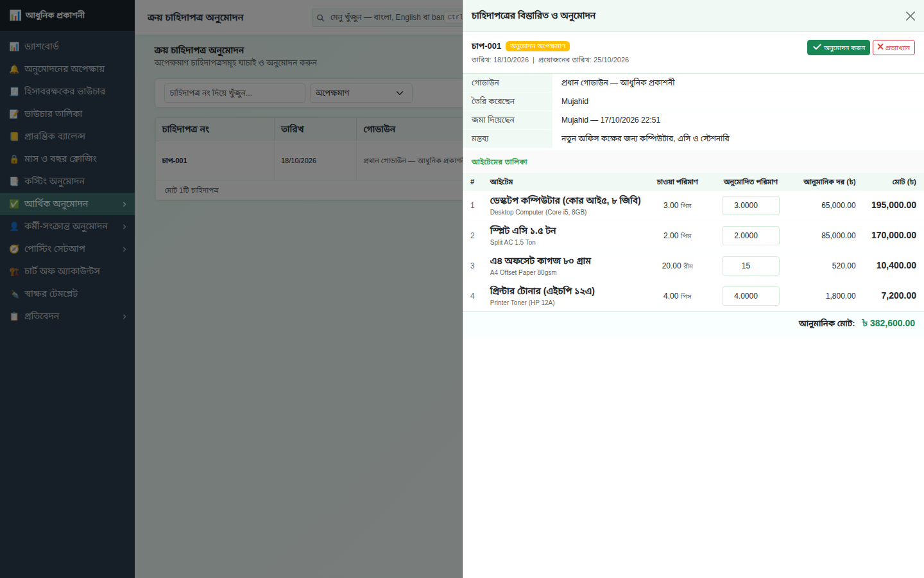Click approved quantity field for স্প্লিট এসি
924x578 pixels.
[x=750, y=236]
